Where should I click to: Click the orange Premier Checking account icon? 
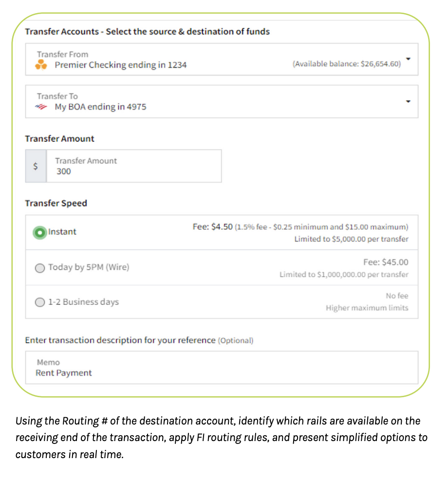pyautogui.click(x=41, y=65)
